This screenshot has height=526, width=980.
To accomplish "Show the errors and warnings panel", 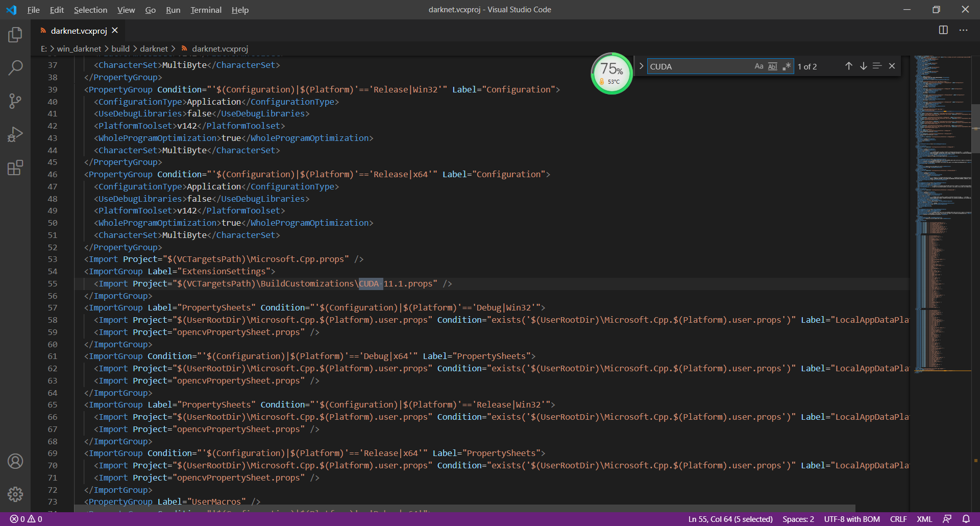I will [x=26, y=519].
